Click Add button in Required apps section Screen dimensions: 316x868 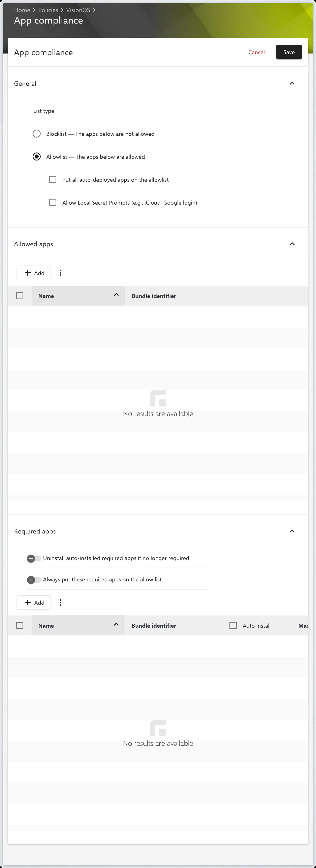click(x=34, y=602)
